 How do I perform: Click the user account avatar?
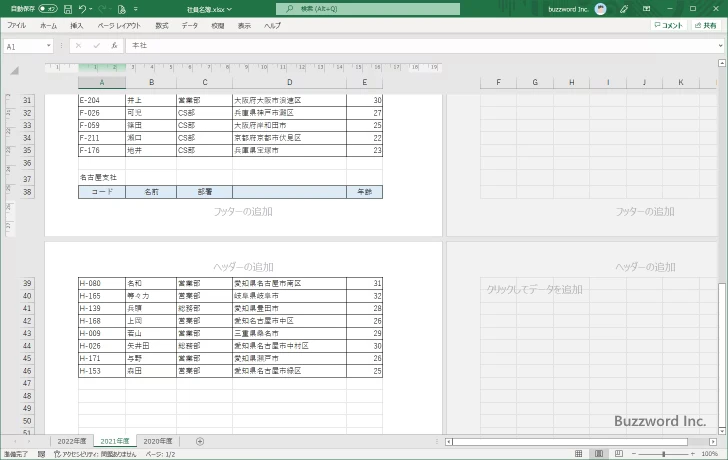point(600,9)
